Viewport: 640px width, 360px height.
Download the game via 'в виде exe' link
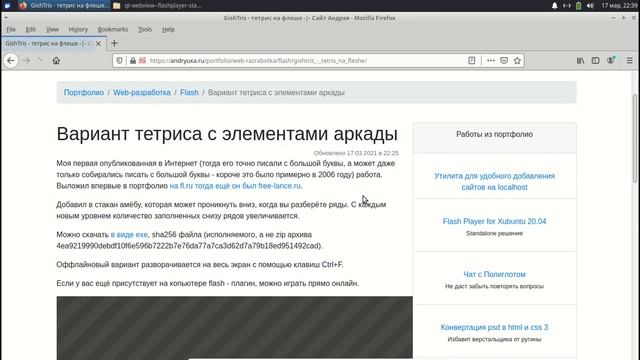129,235
